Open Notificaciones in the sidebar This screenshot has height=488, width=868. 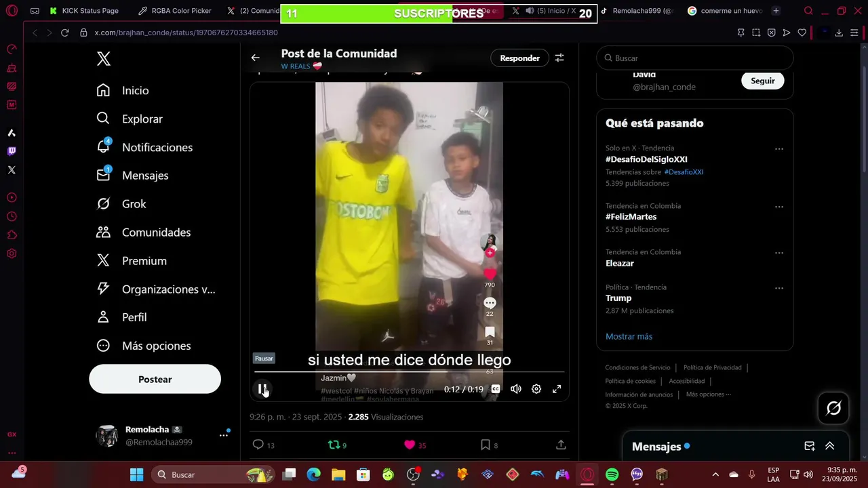(144, 147)
